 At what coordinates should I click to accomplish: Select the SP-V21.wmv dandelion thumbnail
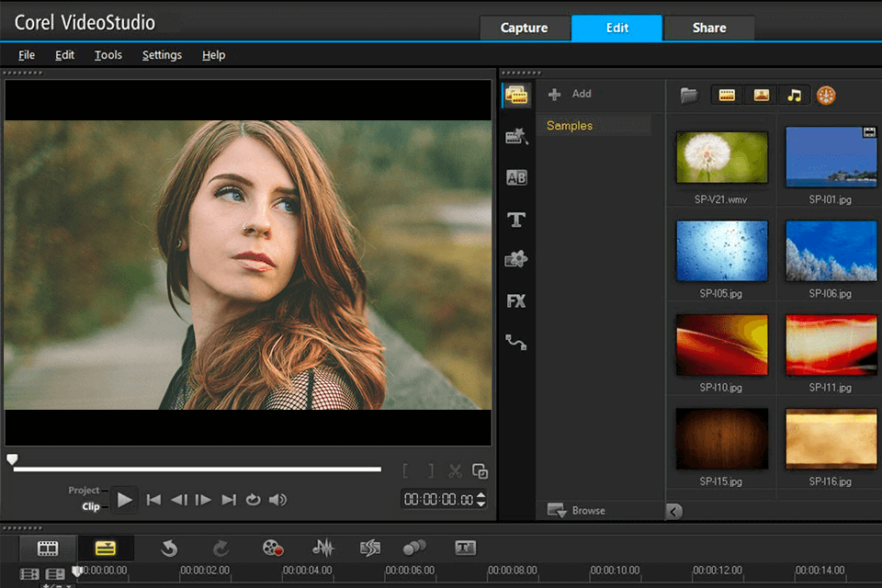click(722, 157)
